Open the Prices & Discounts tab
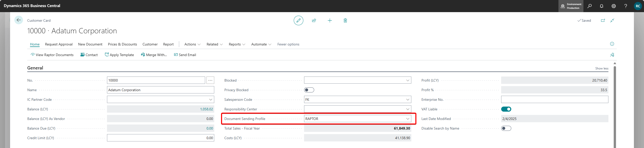This screenshot has height=148, width=644. pos(122,44)
